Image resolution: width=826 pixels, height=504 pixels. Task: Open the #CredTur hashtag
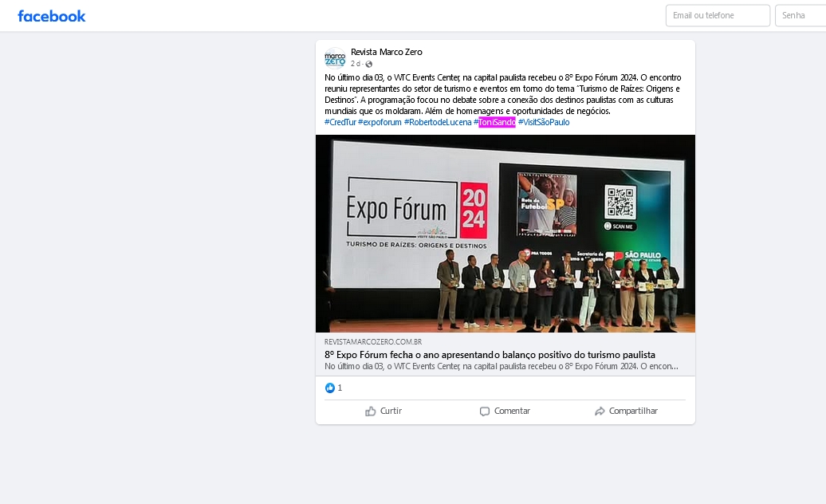(340, 122)
